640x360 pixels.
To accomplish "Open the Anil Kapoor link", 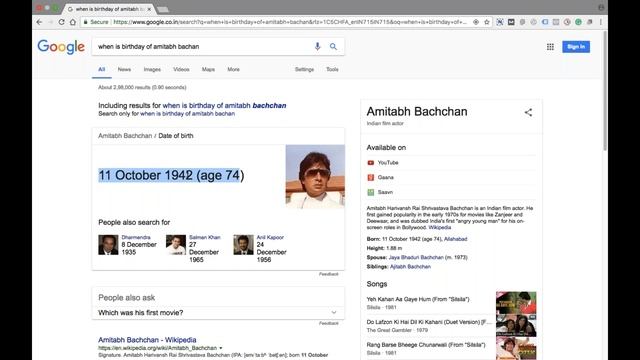I will click(x=270, y=237).
